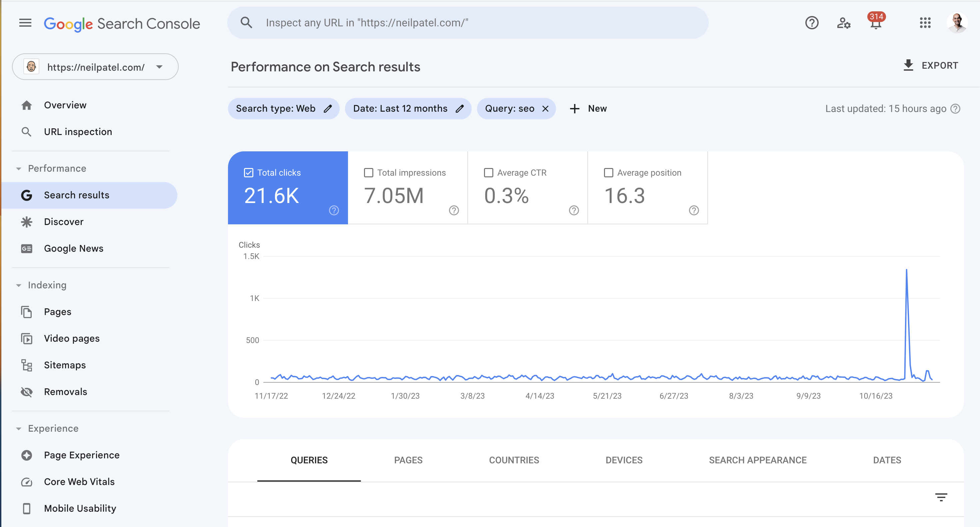Open the Search type: Web filter chip
The height and width of the screenshot is (527, 980).
pyautogui.click(x=283, y=109)
